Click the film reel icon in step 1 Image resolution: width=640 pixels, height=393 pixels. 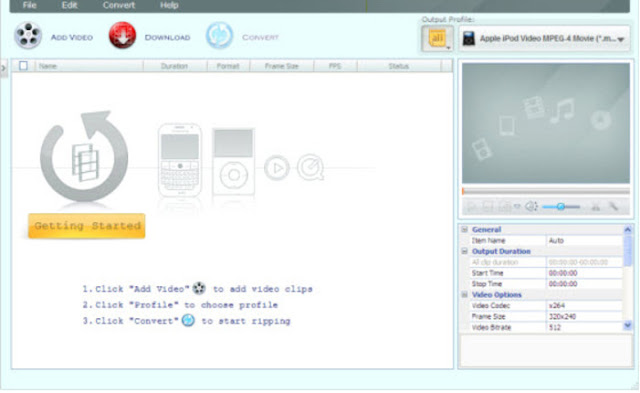199,288
